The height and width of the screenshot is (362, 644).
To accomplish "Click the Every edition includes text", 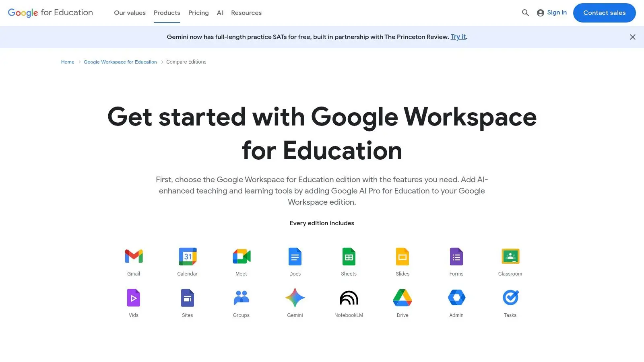I will pos(322,223).
